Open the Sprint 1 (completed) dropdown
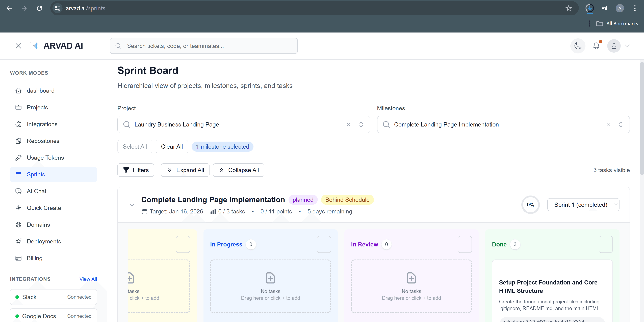This screenshot has height=322, width=644. tap(583, 205)
